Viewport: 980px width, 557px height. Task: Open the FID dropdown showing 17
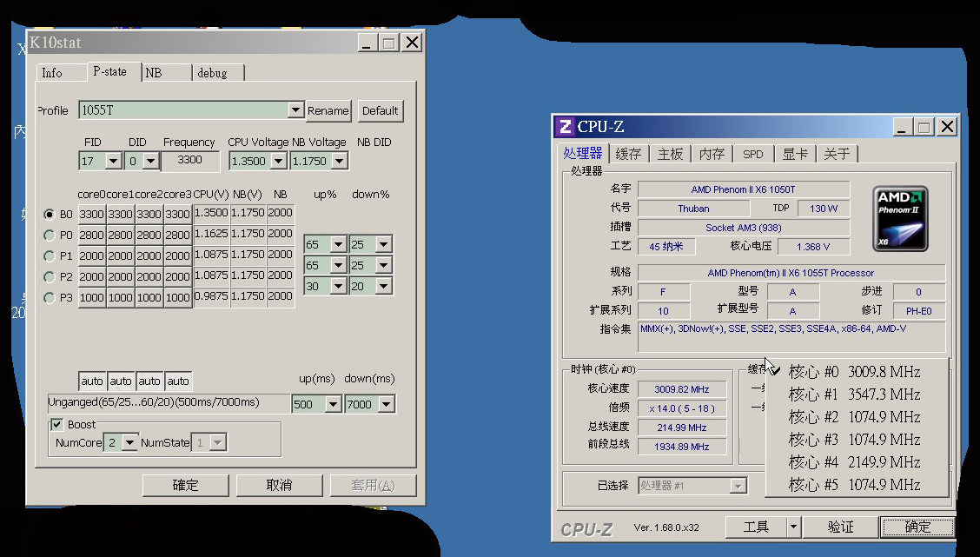pyautogui.click(x=113, y=162)
